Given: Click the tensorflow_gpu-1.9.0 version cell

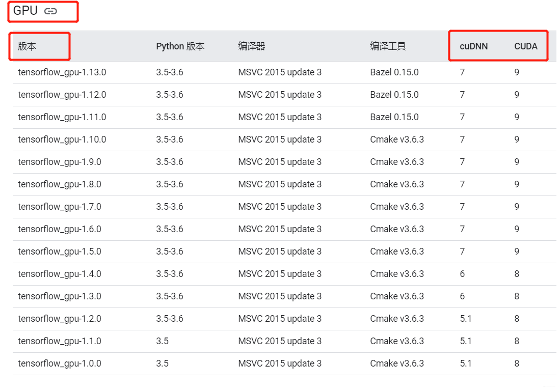Looking at the screenshot, I should coord(60,162).
